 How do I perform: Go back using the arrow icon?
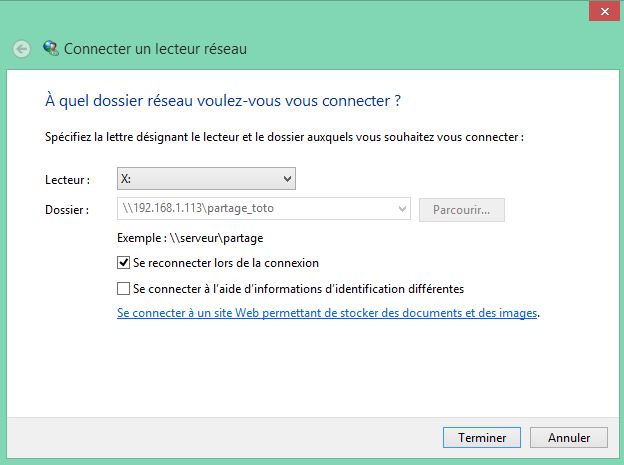point(21,49)
